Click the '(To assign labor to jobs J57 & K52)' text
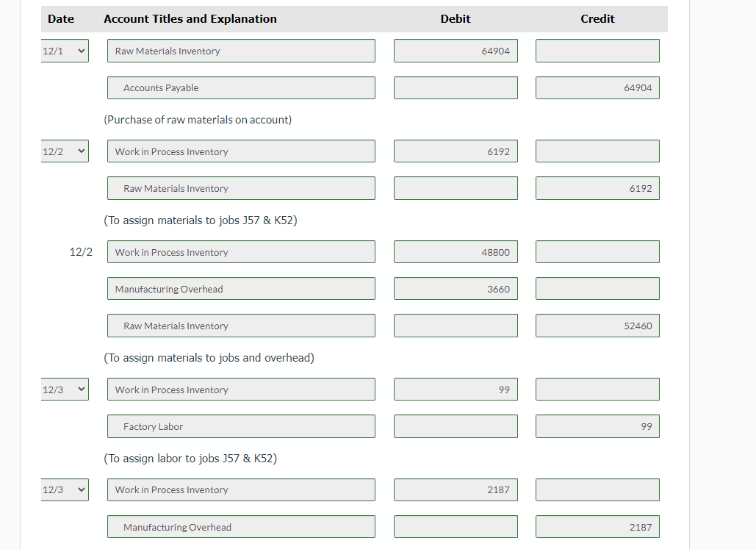This screenshot has height=549, width=756. click(x=190, y=459)
